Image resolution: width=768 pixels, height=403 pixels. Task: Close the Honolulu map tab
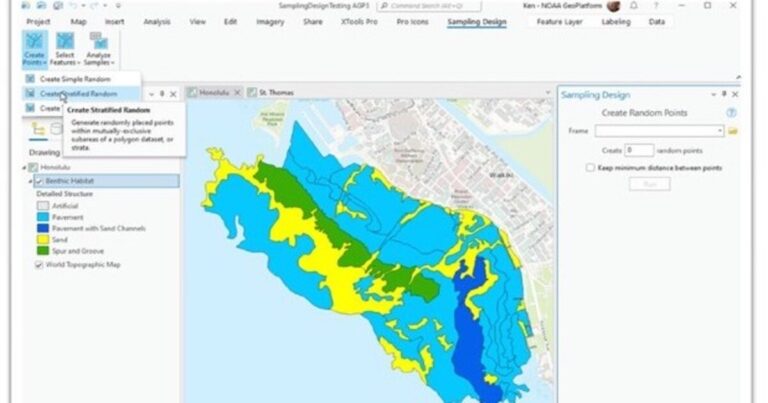pyautogui.click(x=237, y=93)
